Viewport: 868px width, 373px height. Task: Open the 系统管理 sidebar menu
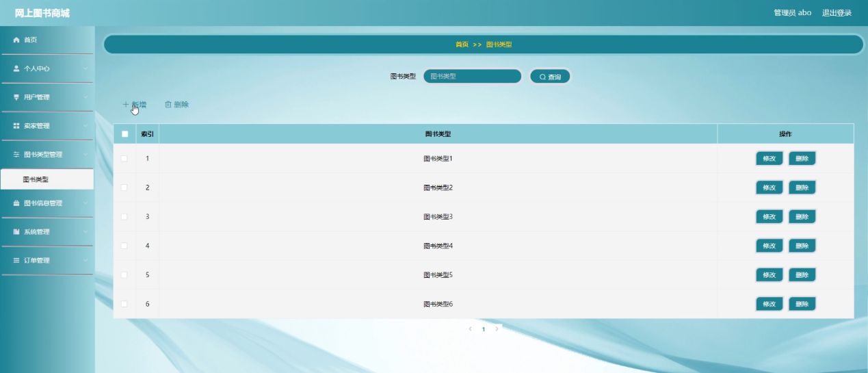(47, 232)
